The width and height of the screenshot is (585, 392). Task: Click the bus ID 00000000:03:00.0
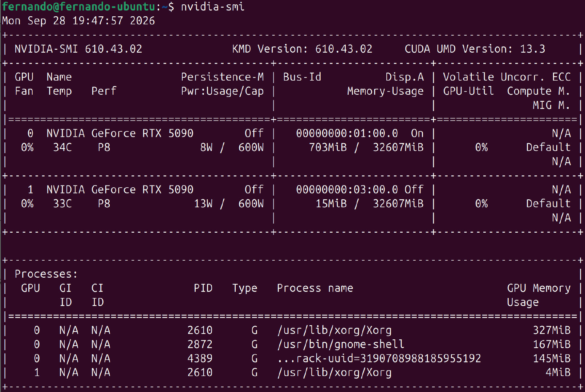pyautogui.click(x=347, y=189)
